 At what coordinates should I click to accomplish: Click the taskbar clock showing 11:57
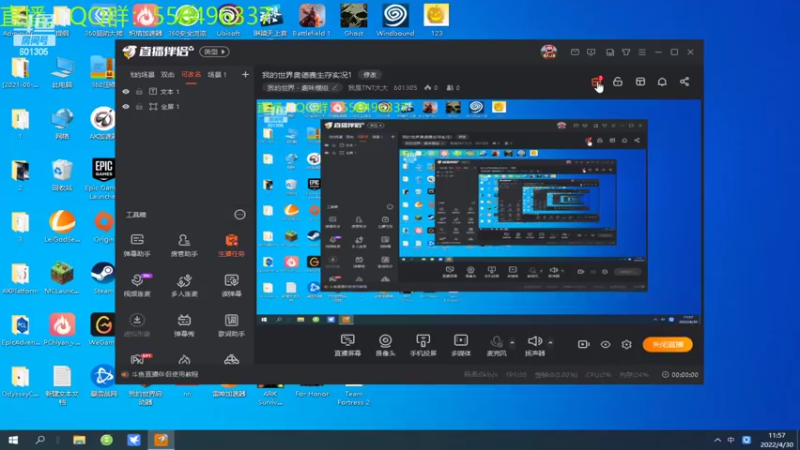coord(777,440)
